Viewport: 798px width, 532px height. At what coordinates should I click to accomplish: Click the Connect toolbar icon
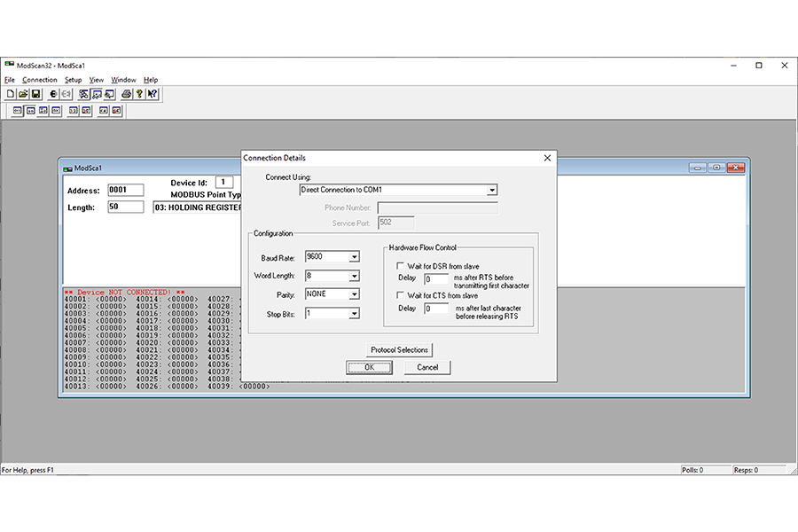[53, 94]
